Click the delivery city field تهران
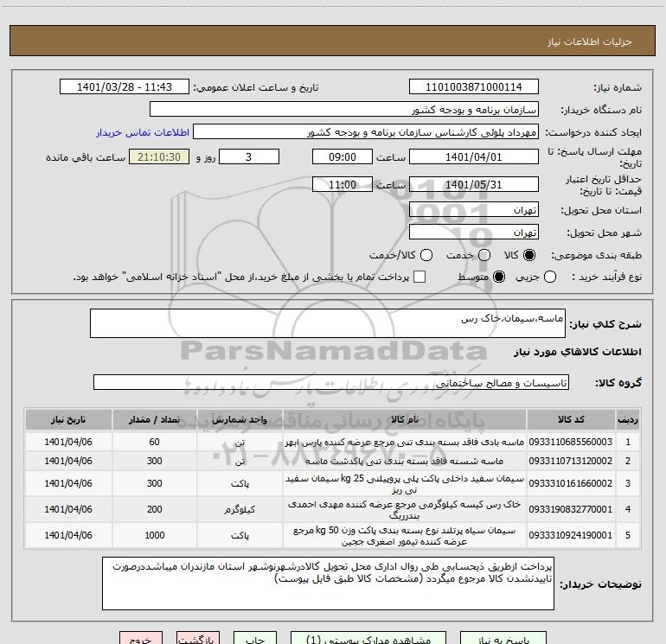 (x=474, y=233)
